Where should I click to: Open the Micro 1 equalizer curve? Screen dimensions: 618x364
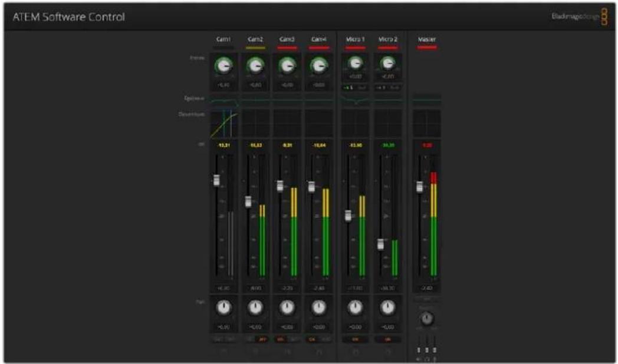click(x=355, y=101)
